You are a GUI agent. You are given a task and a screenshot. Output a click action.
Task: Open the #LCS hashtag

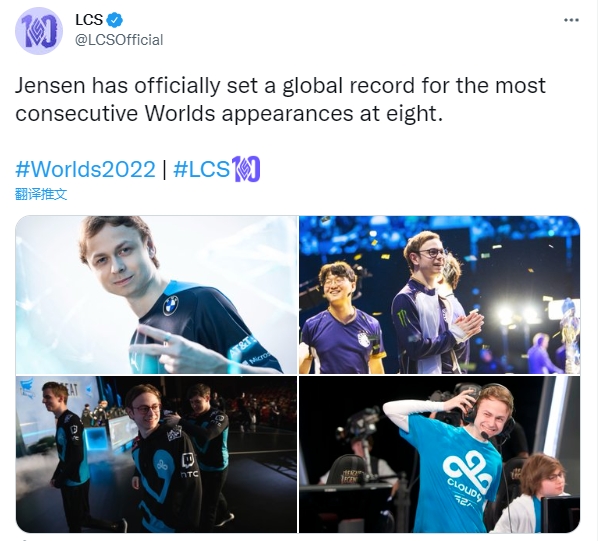pos(202,169)
